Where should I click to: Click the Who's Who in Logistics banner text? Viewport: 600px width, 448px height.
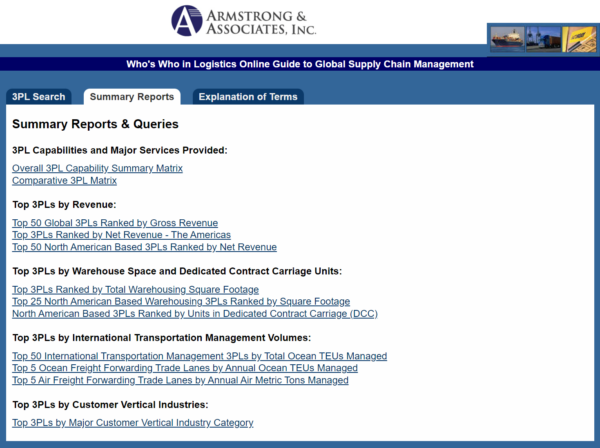click(300, 64)
